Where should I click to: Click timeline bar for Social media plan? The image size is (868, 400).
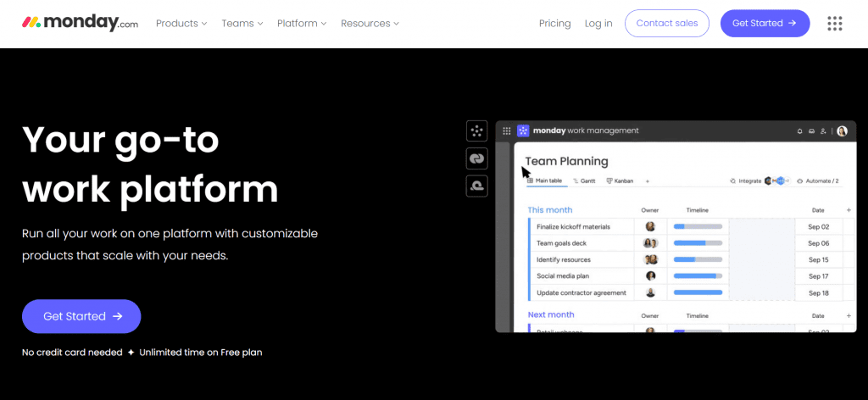coord(698,275)
